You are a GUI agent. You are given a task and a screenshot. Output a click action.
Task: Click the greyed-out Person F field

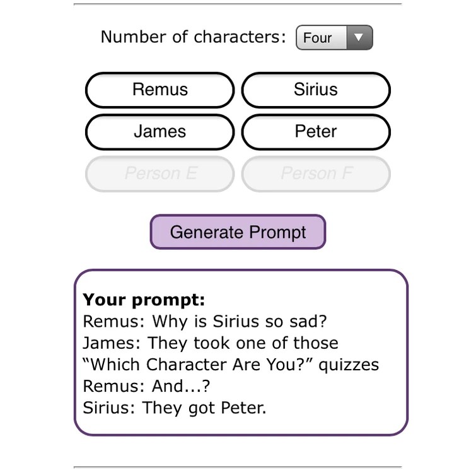(x=316, y=173)
